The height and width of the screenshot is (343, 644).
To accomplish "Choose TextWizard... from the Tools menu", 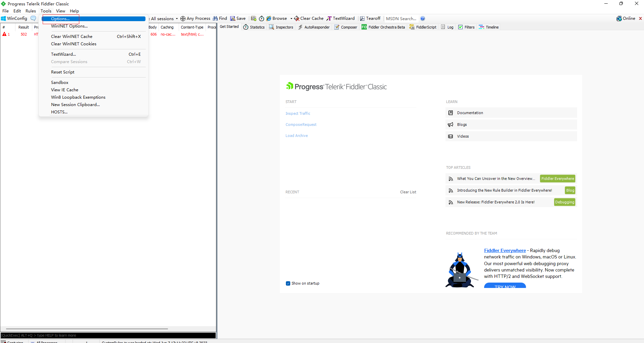I will (93, 54).
